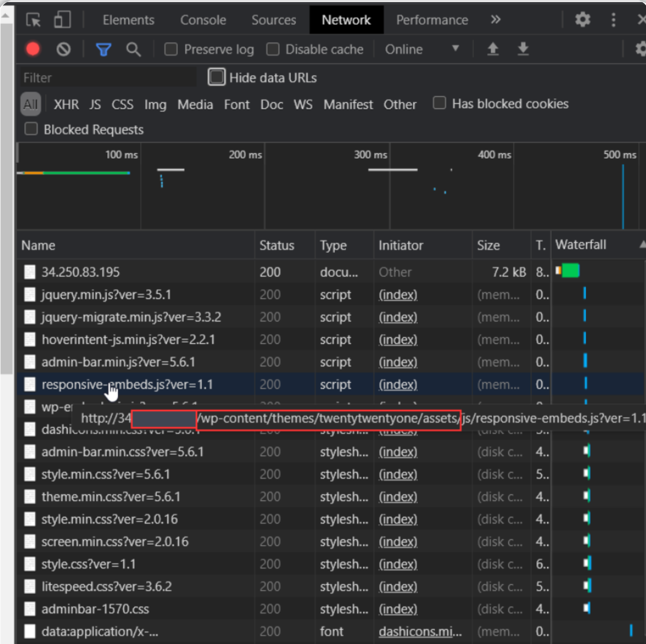Filter requests by WS

click(303, 104)
